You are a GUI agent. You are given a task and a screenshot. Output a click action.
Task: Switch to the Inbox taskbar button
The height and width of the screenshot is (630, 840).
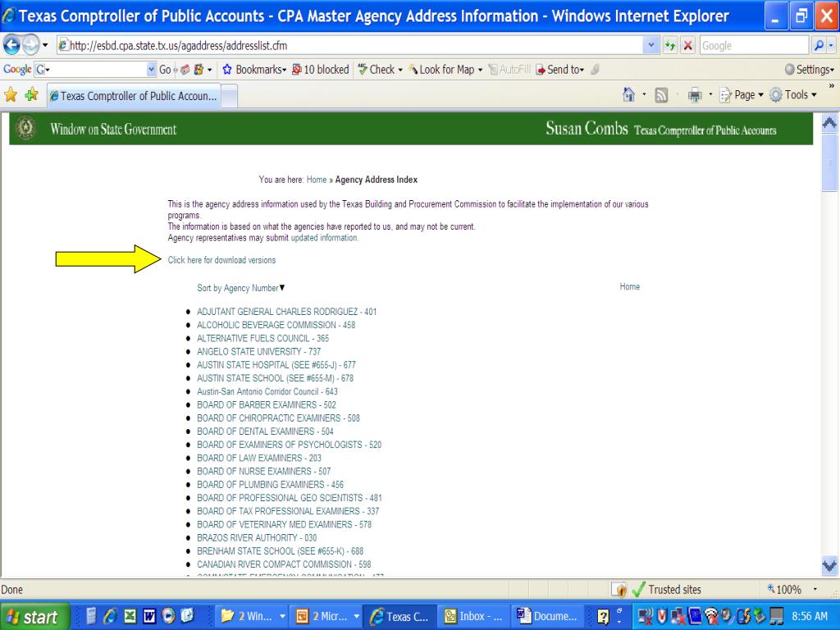pos(472,617)
